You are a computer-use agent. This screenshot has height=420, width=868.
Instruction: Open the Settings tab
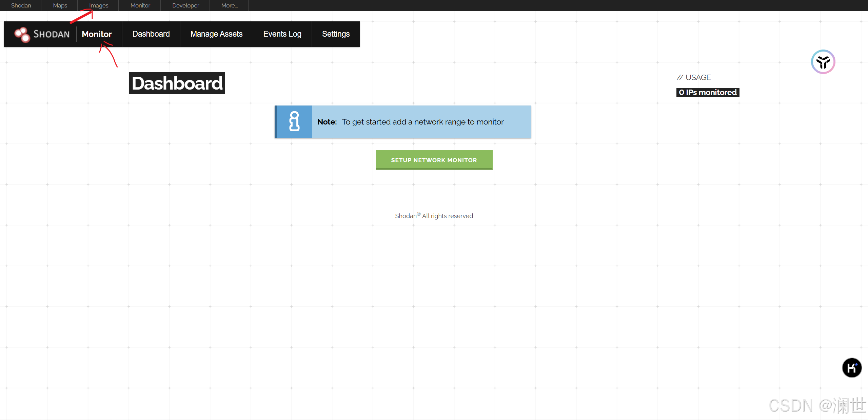tap(336, 34)
